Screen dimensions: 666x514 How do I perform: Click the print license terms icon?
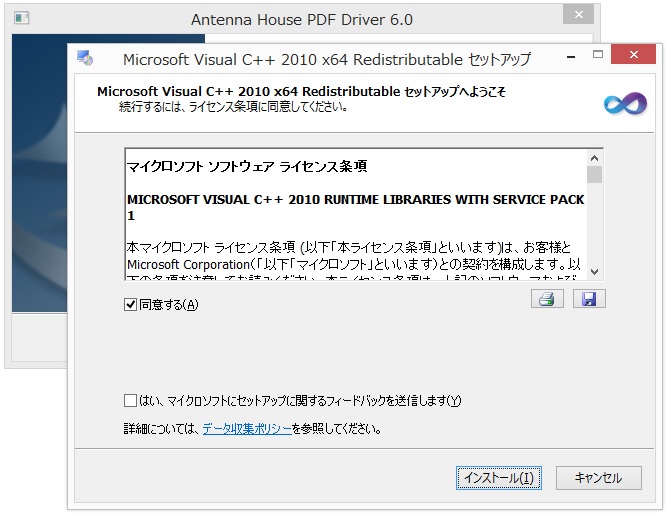547,299
